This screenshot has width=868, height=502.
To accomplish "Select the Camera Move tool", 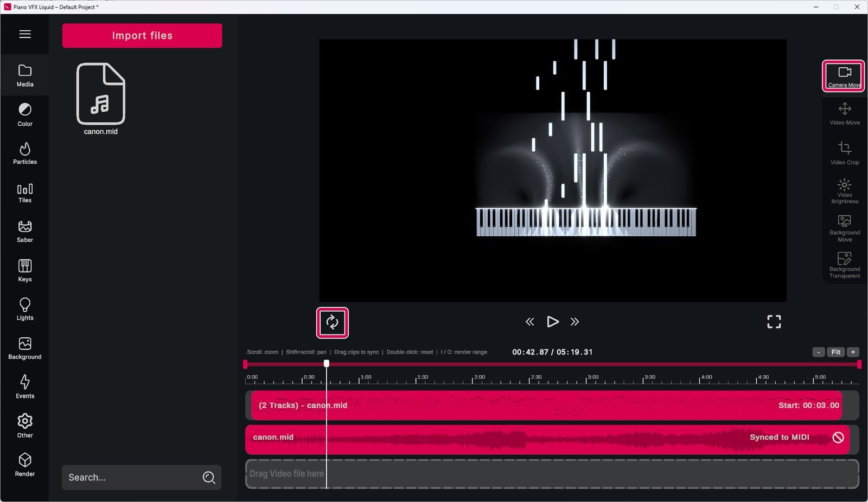I will [x=844, y=76].
